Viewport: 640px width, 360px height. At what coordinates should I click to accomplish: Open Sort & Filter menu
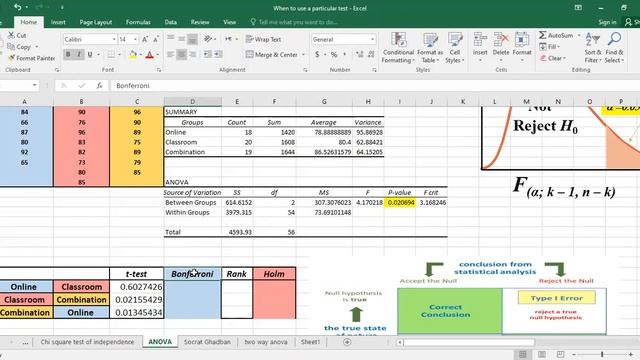pos(593,48)
